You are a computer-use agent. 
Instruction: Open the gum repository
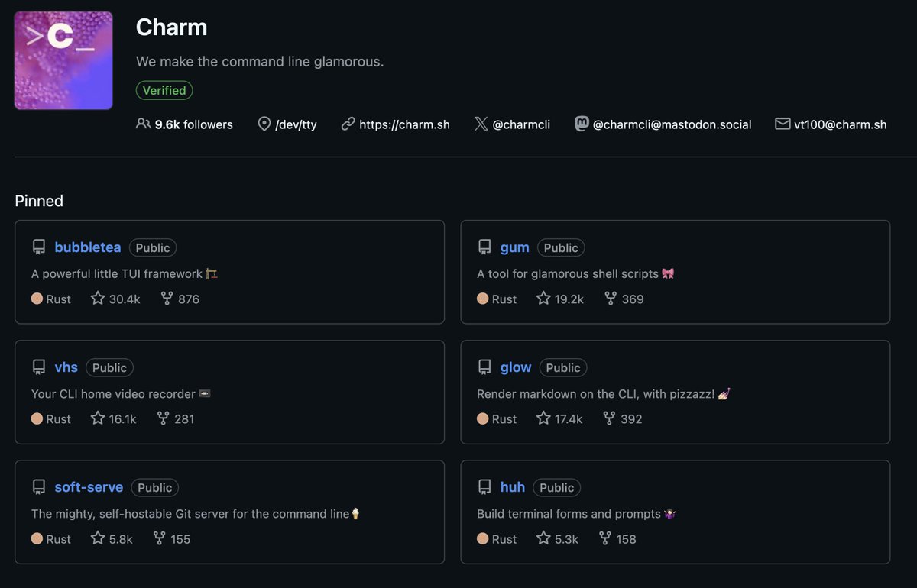point(515,247)
